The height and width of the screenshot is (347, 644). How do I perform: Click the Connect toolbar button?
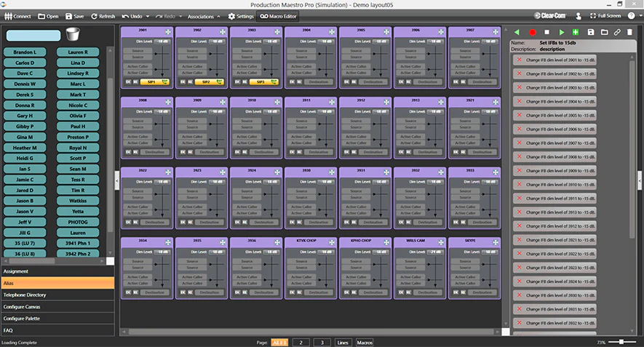(x=17, y=17)
